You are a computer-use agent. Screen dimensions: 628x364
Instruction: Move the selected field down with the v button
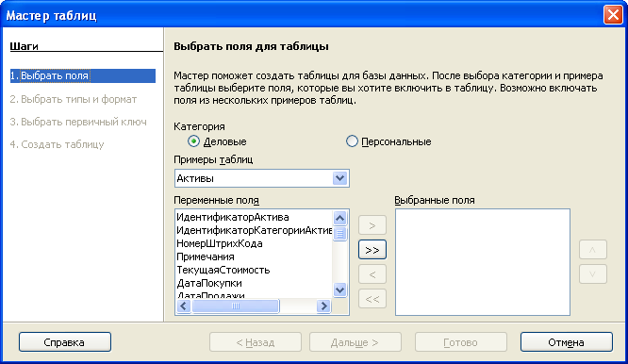(593, 274)
